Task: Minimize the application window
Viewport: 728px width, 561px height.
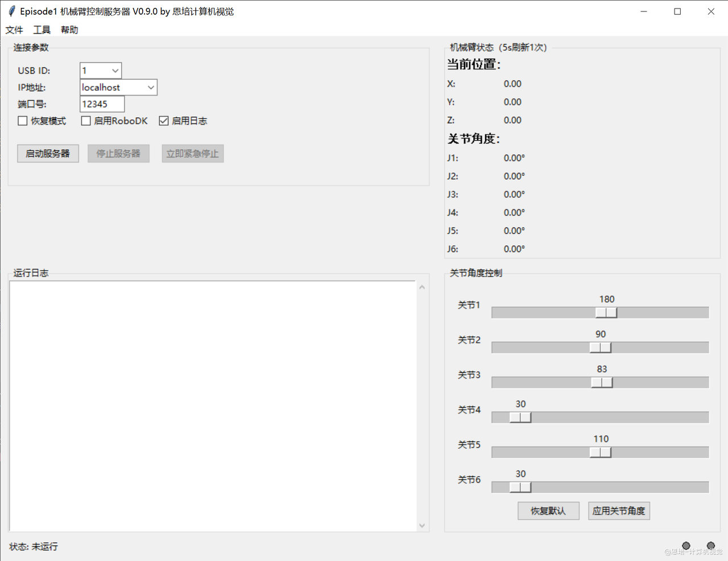Action: point(644,11)
